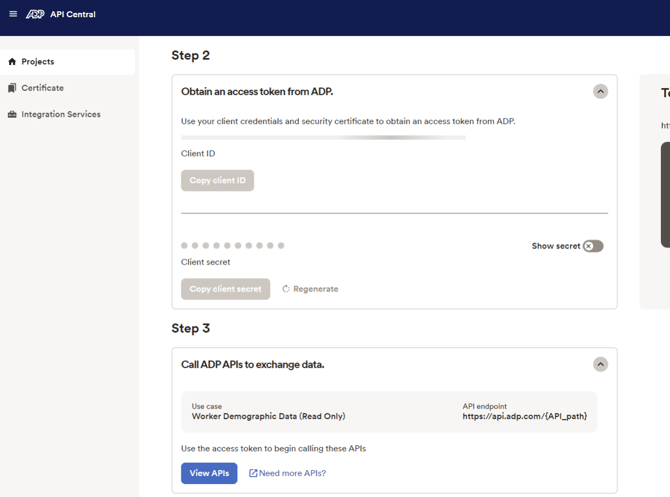Click the Client secret label

[x=206, y=262]
